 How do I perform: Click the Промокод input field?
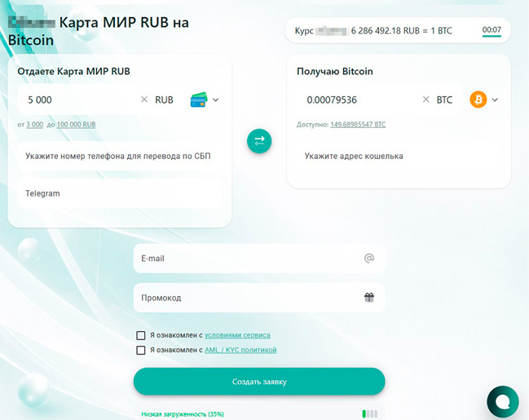(x=259, y=298)
